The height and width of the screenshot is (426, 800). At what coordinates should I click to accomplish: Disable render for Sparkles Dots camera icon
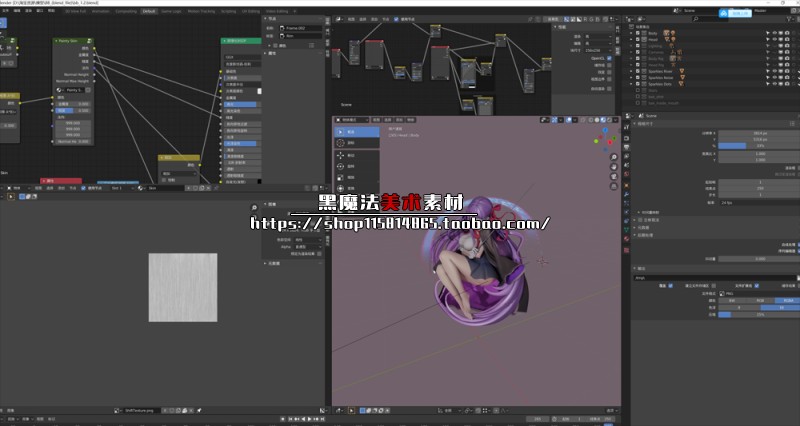click(x=787, y=84)
